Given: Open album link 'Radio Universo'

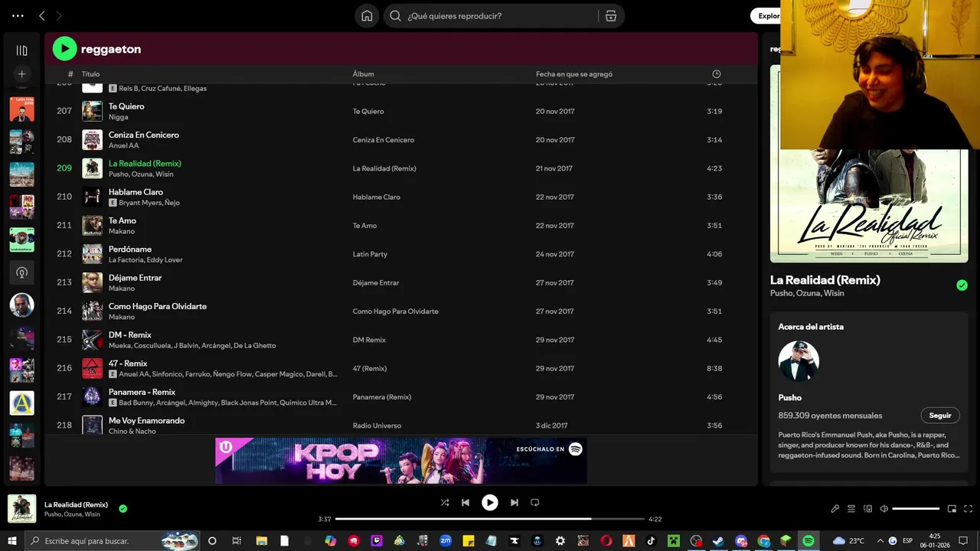Looking at the screenshot, I should click(x=377, y=425).
